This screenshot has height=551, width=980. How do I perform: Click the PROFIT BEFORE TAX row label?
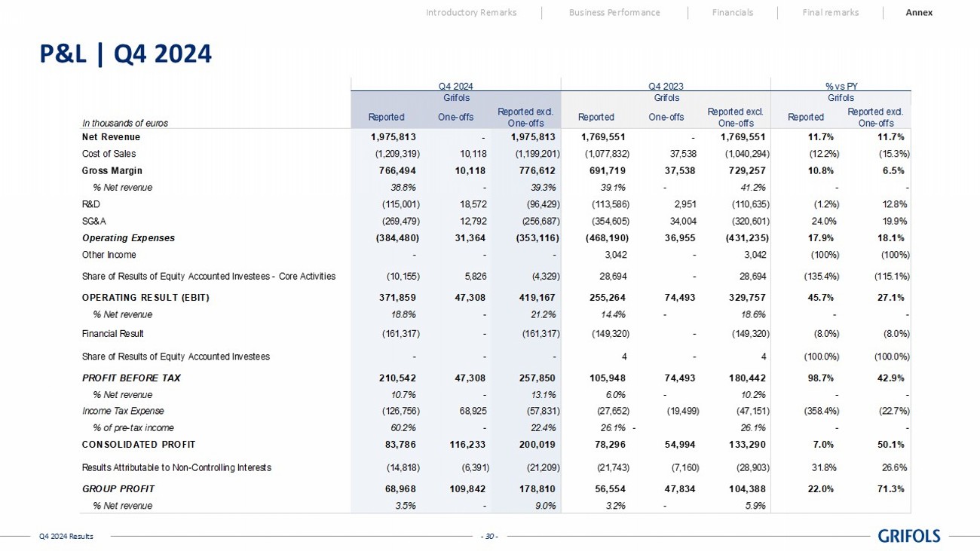click(x=131, y=378)
